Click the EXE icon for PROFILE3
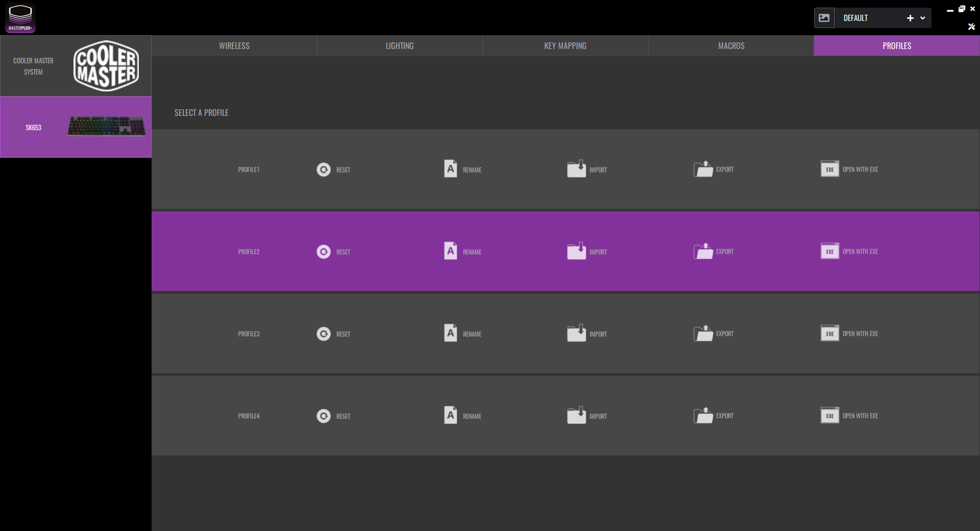The image size is (980, 531). point(830,333)
